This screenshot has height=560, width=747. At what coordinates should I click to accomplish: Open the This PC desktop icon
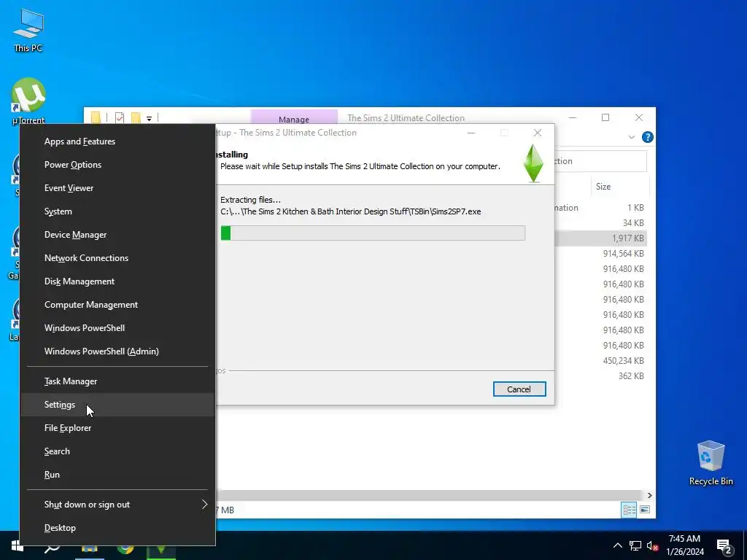[x=28, y=31]
